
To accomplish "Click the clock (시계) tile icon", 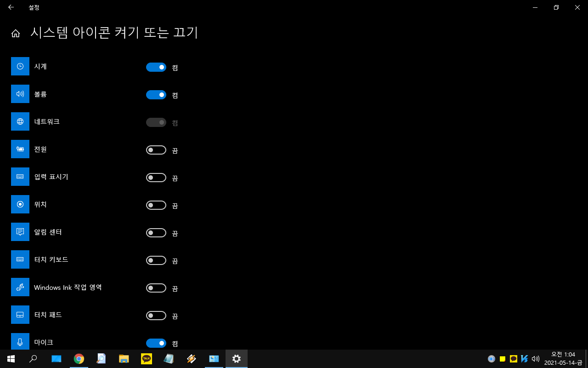I will pos(20,66).
